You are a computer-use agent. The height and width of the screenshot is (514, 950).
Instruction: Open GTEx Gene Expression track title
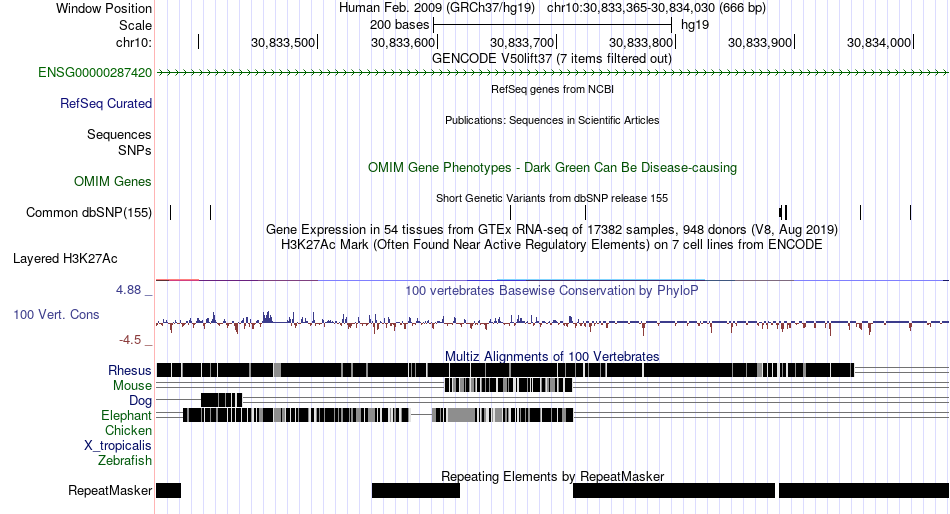click(x=552, y=230)
